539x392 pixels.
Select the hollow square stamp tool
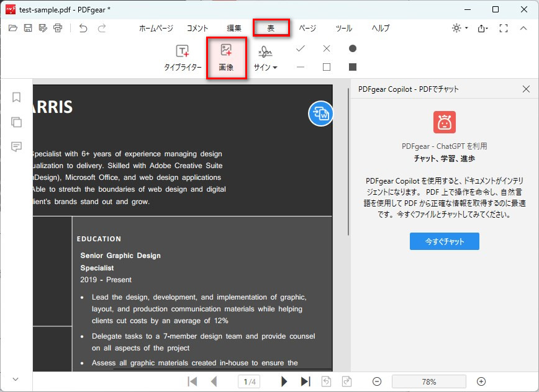326,67
